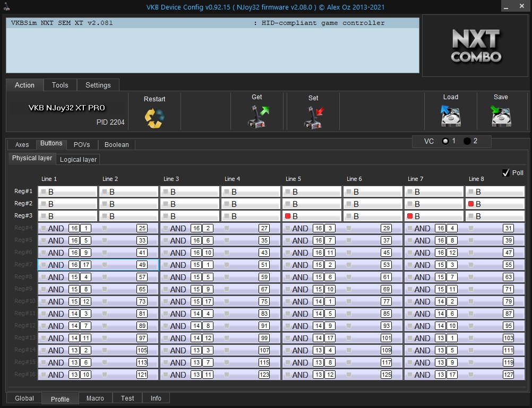The height and width of the screenshot is (408, 532).
Task: Click red indicator in Reg#3 Line 7
Action: (410, 216)
